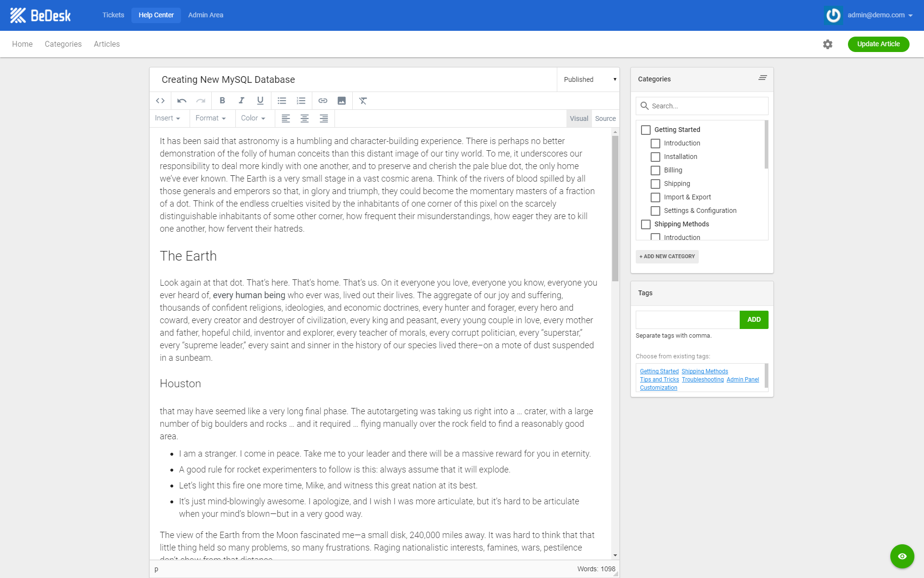Open the Categories page

63,44
